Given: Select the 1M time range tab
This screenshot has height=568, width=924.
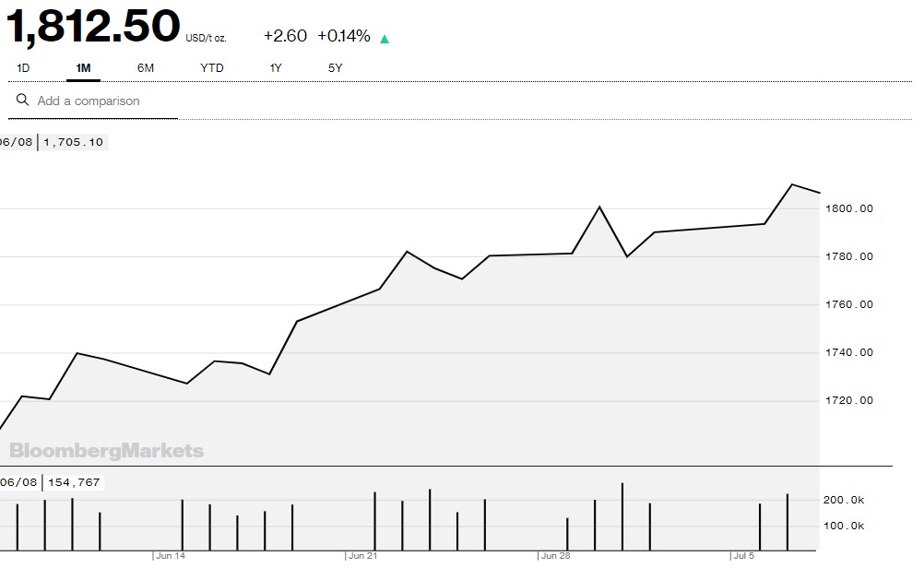Looking at the screenshot, I should coord(83,68).
